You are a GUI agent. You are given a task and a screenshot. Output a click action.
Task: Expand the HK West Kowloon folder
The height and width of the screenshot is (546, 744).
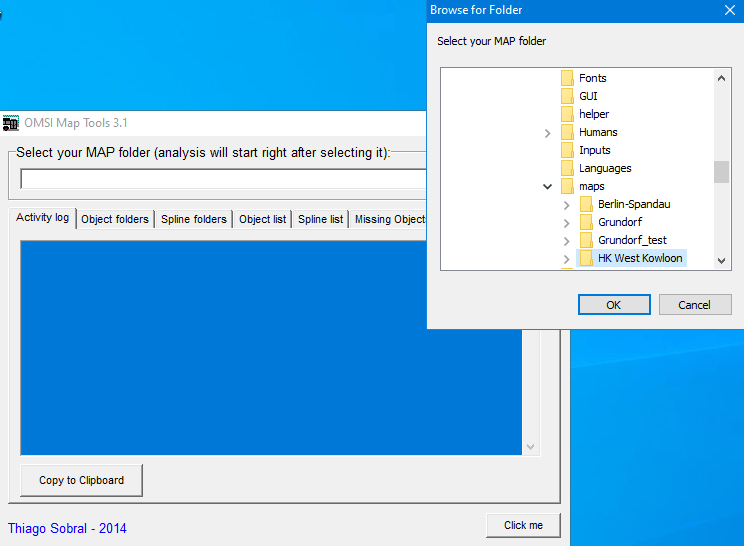[567, 259]
